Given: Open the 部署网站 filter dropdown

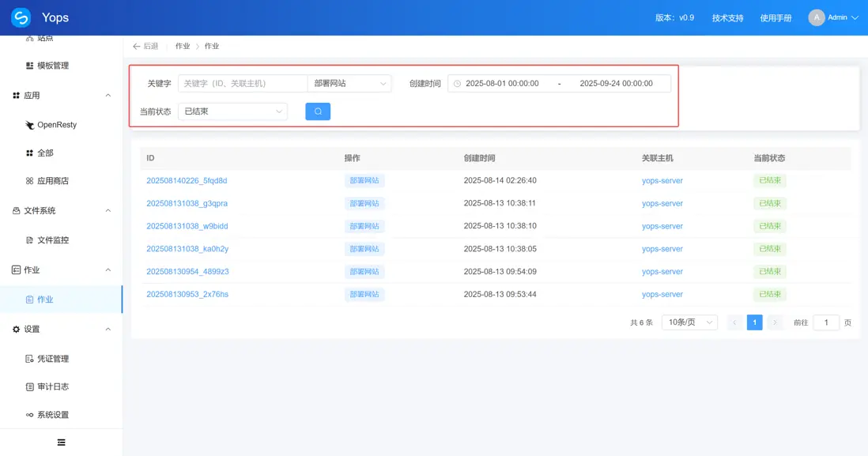Looking at the screenshot, I should (350, 82).
